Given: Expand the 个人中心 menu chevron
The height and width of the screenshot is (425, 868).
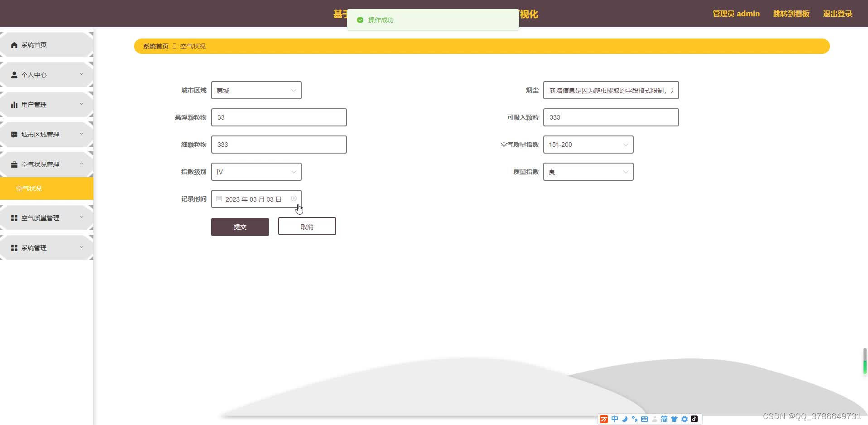Looking at the screenshot, I should [82, 74].
